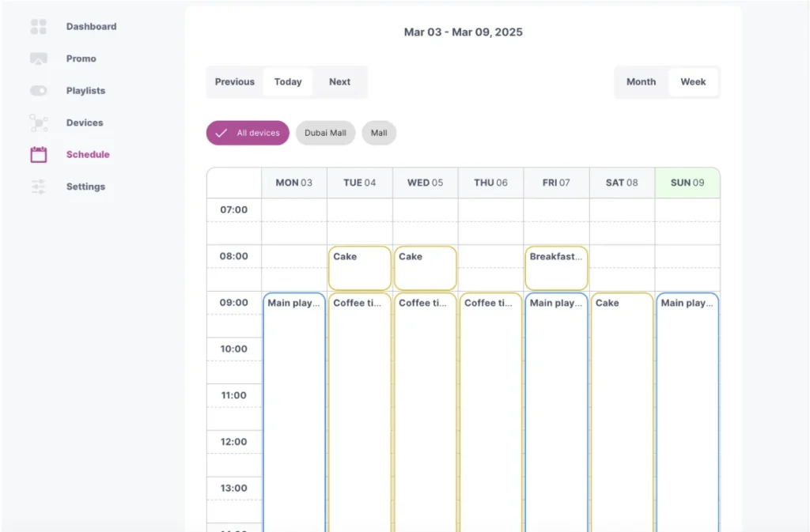The image size is (810, 532).
Task: Select the FRI 07 column header
Action: click(x=556, y=183)
